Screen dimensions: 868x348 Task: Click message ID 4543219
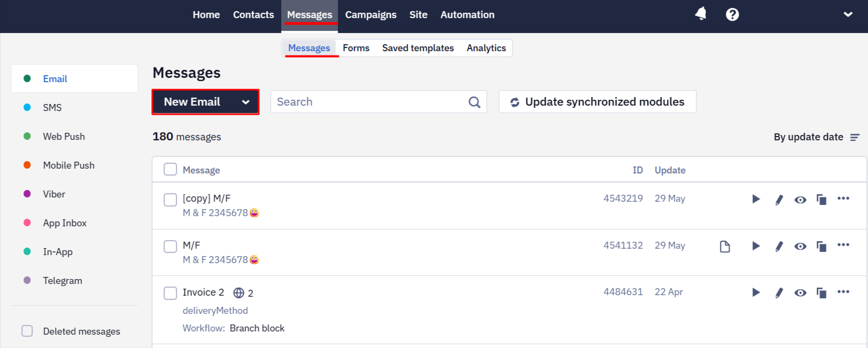coord(623,199)
